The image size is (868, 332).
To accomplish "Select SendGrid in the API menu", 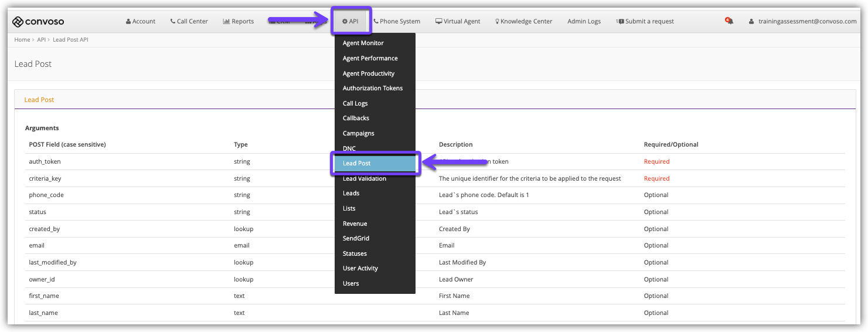I will click(x=356, y=239).
